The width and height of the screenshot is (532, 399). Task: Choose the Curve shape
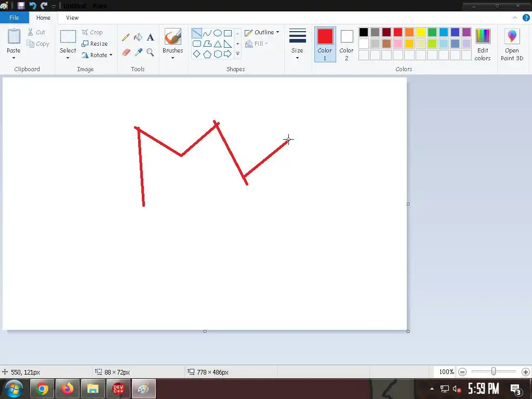tap(207, 33)
